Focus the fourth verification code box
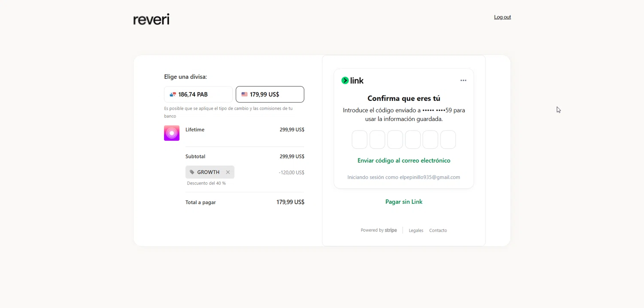 pyautogui.click(x=413, y=140)
